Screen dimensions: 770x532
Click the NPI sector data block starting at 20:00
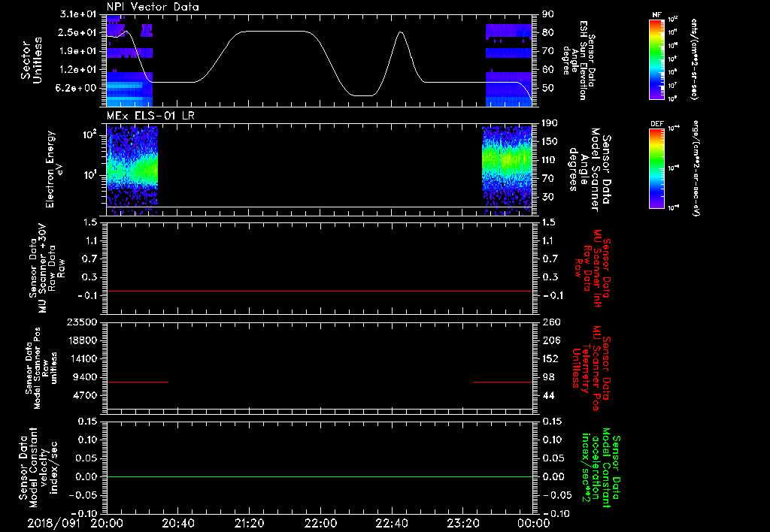pyautogui.click(x=129, y=61)
